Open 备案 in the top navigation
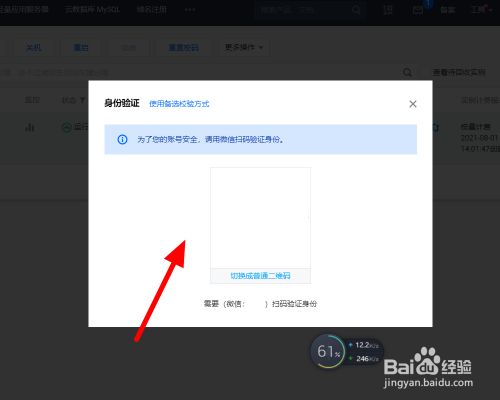 pyautogui.click(x=447, y=10)
